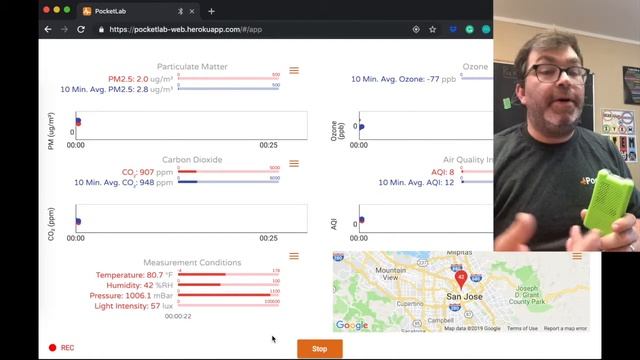Click the Ozone heading

(x=475, y=67)
